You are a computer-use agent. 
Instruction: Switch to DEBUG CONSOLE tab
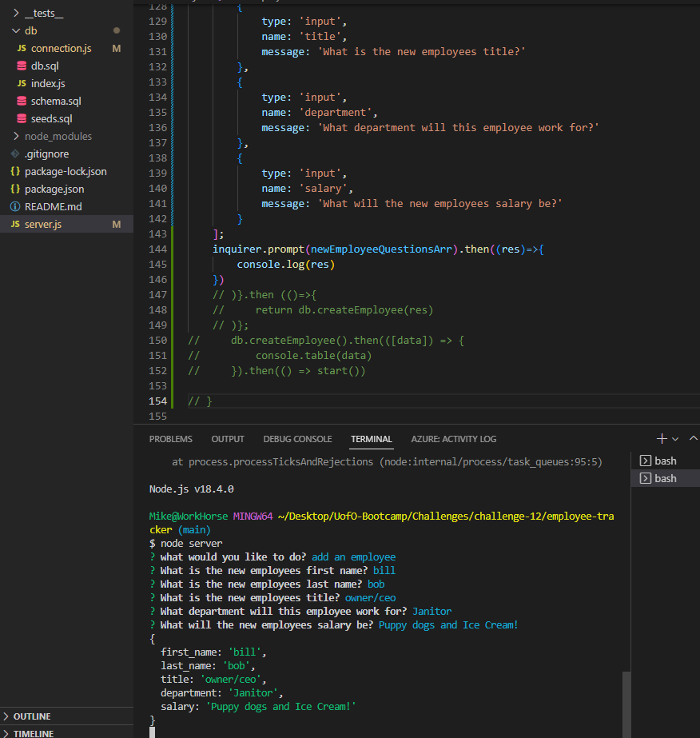(297, 439)
